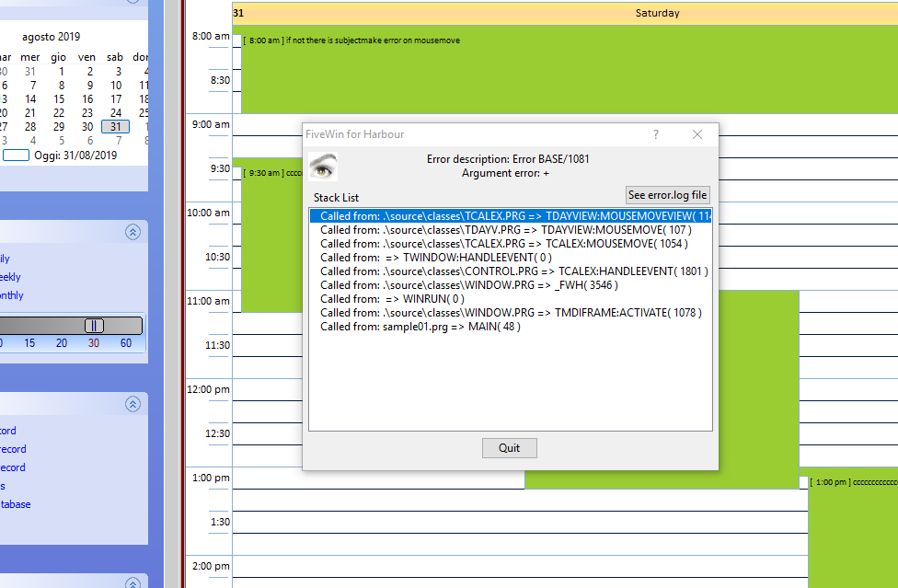Close the FiveWin for Harbour dialog
The image size is (898, 588).
click(x=697, y=134)
